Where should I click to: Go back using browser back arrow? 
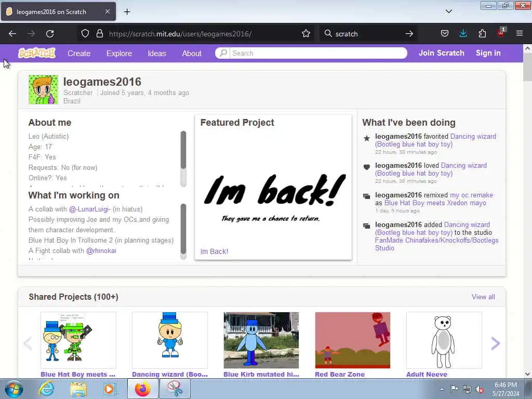12,34
